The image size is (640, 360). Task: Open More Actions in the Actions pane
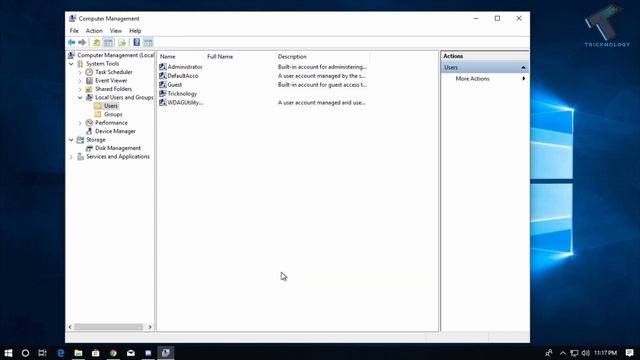[472, 78]
